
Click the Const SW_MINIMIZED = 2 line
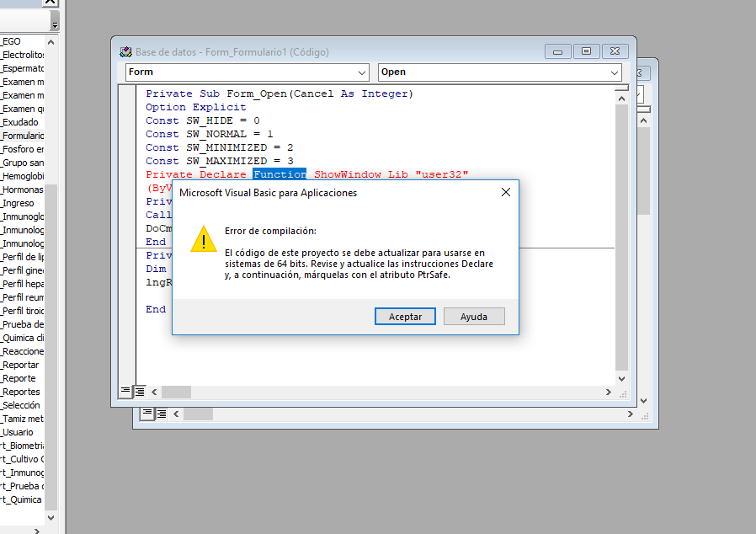pyautogui.click(x=220, y=147)
